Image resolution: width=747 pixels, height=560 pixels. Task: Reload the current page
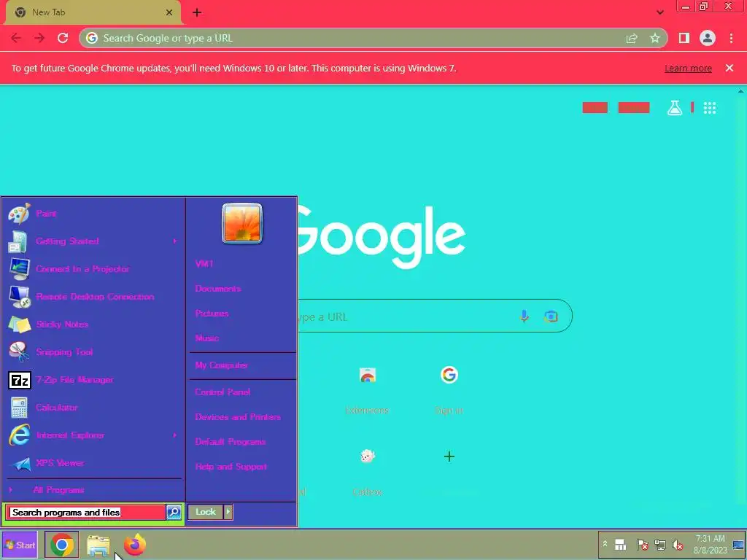click(63, 38)
